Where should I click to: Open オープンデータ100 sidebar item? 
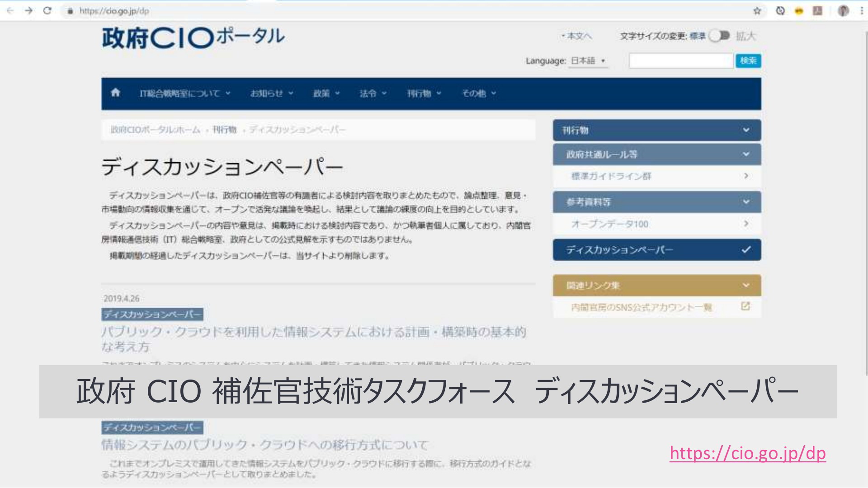pos(657,224)
